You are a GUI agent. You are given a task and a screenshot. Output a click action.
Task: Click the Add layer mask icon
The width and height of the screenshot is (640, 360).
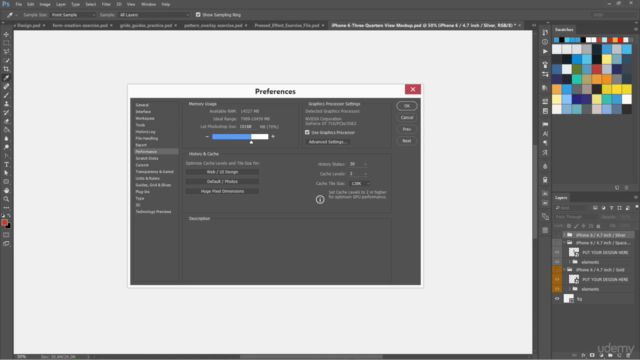592,355
